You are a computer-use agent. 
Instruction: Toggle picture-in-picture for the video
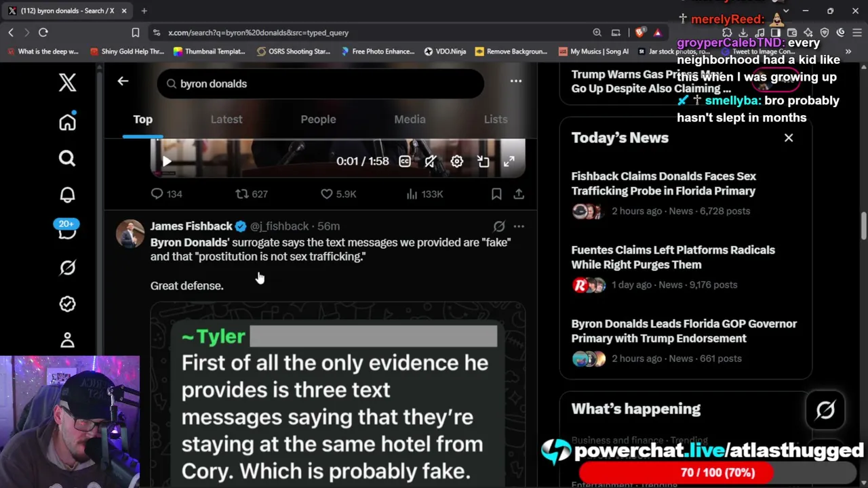pos(483,161)
